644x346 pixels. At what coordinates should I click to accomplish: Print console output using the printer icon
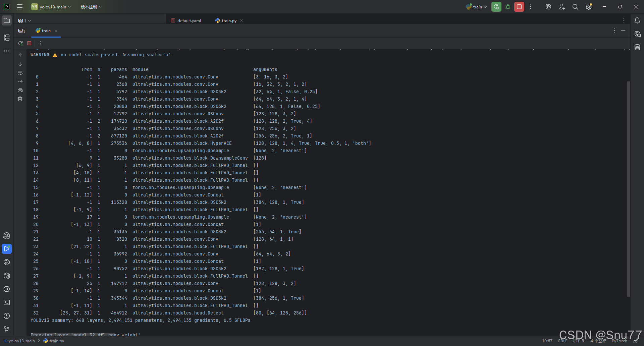[x=20, y=90]
